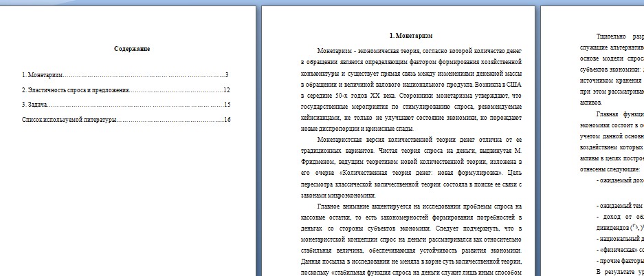Click the list item starting "- «физическая»"

[619, 250]
